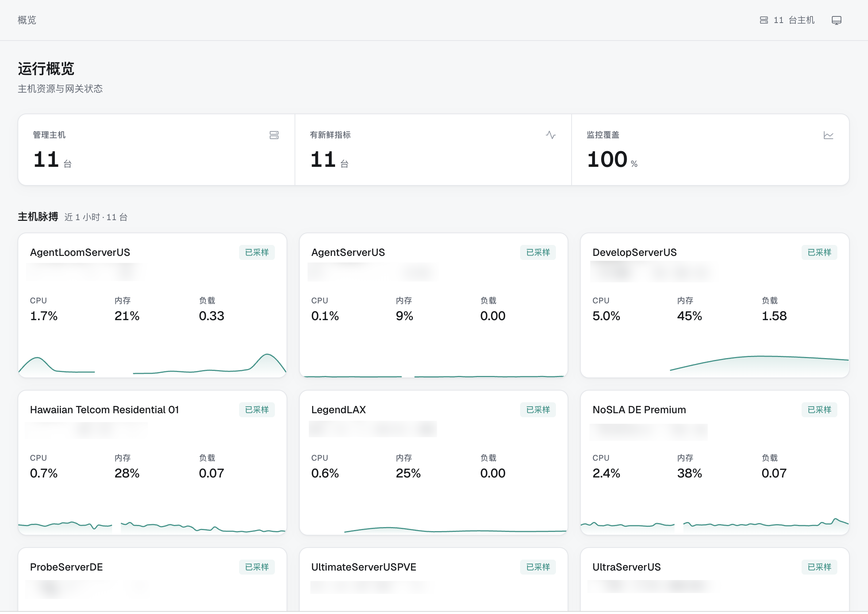868x614 pixels.
Task: Open the AgentLoomServerUS host card
Action: point(152,305)
